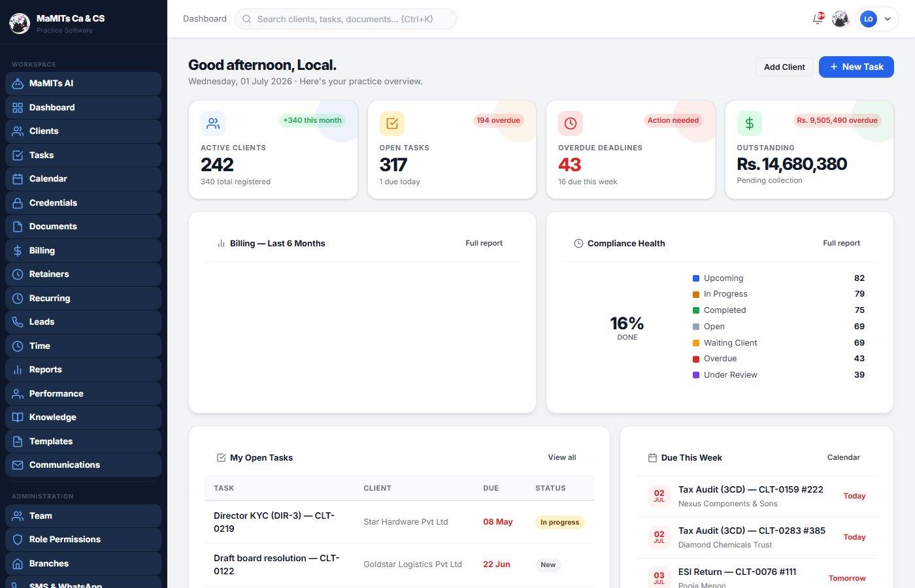Screen dimensions: 915x588
Task: Open Billing Full report link
Action: pos(484,243)
